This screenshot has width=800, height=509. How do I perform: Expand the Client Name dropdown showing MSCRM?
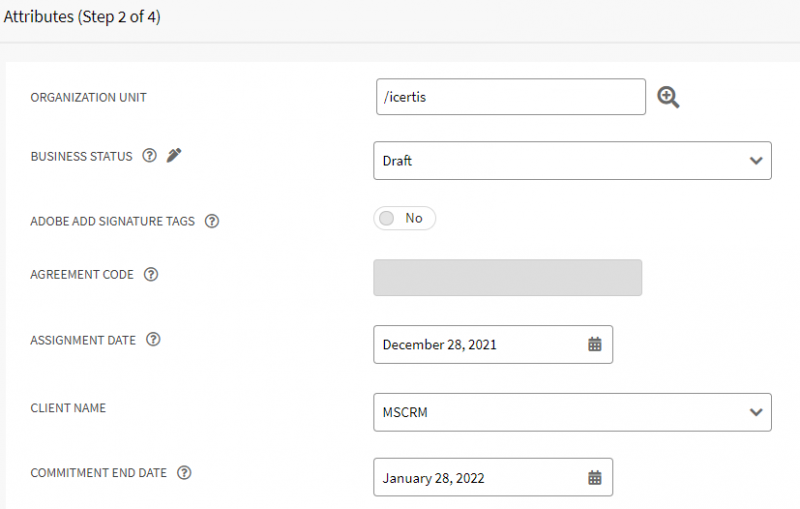coord(572,412)
